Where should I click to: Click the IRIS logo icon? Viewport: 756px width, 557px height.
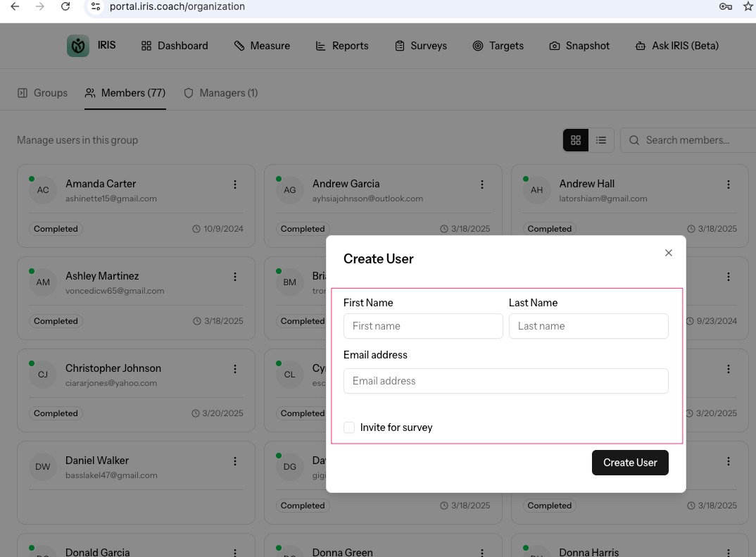point(77,46)
